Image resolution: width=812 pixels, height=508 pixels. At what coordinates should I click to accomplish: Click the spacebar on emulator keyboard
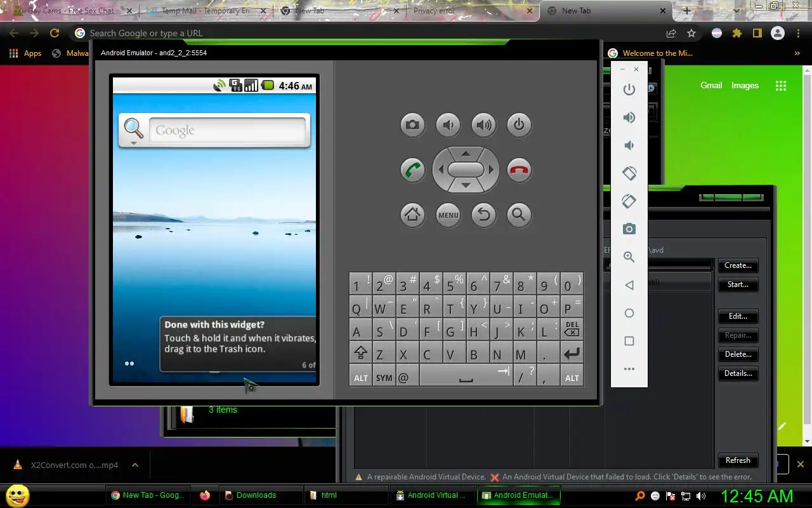point(466,375)
